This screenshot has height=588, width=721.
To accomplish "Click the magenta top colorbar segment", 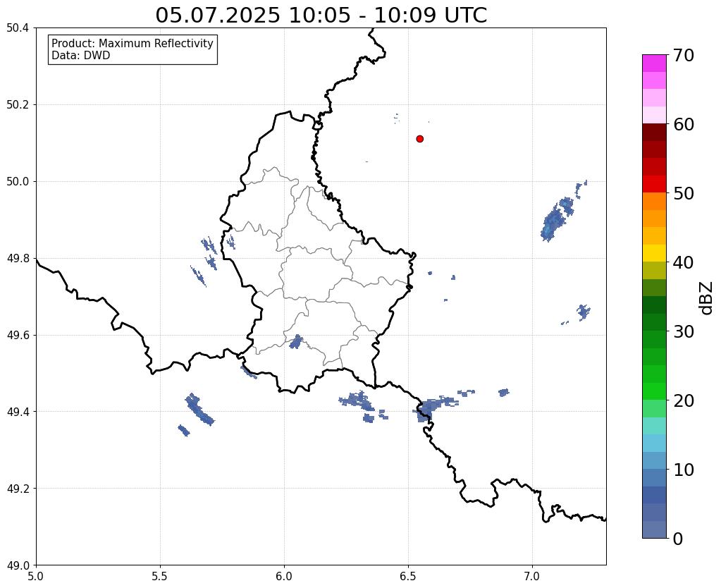I will point(654,63).
